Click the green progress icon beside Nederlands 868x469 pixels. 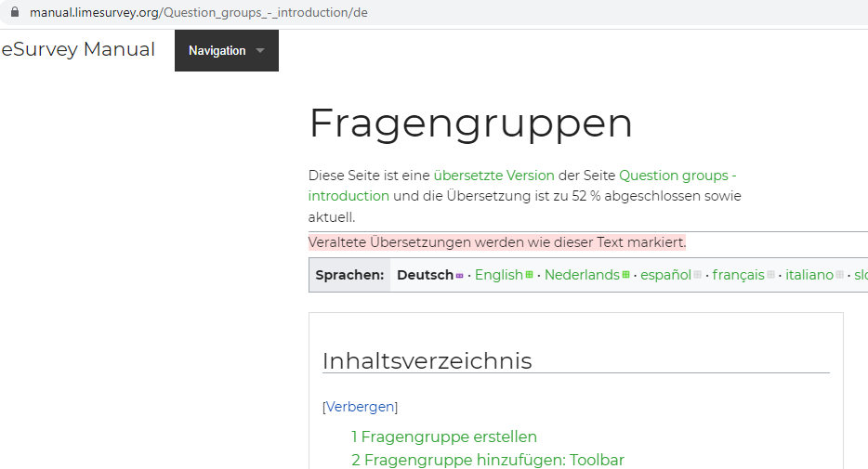coord(625,275)
